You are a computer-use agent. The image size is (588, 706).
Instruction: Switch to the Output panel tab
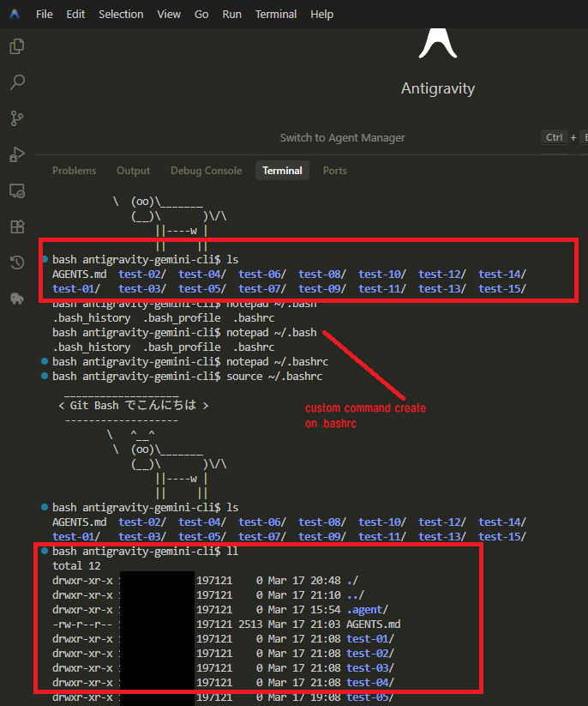click(x=133, y=171)
